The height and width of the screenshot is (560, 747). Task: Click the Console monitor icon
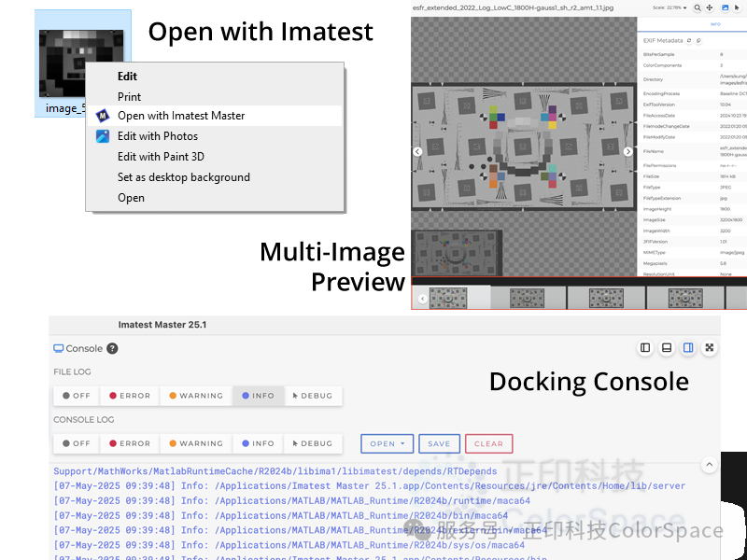[58, 348]
